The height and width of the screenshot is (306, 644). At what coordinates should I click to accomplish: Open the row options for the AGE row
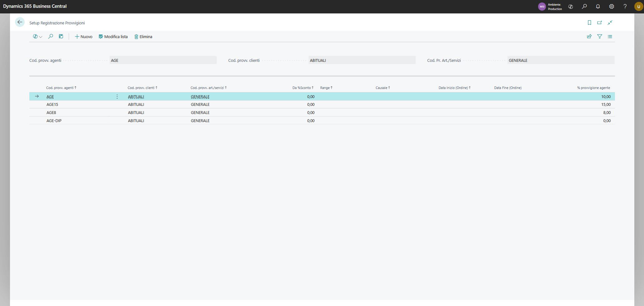point(117,96)
